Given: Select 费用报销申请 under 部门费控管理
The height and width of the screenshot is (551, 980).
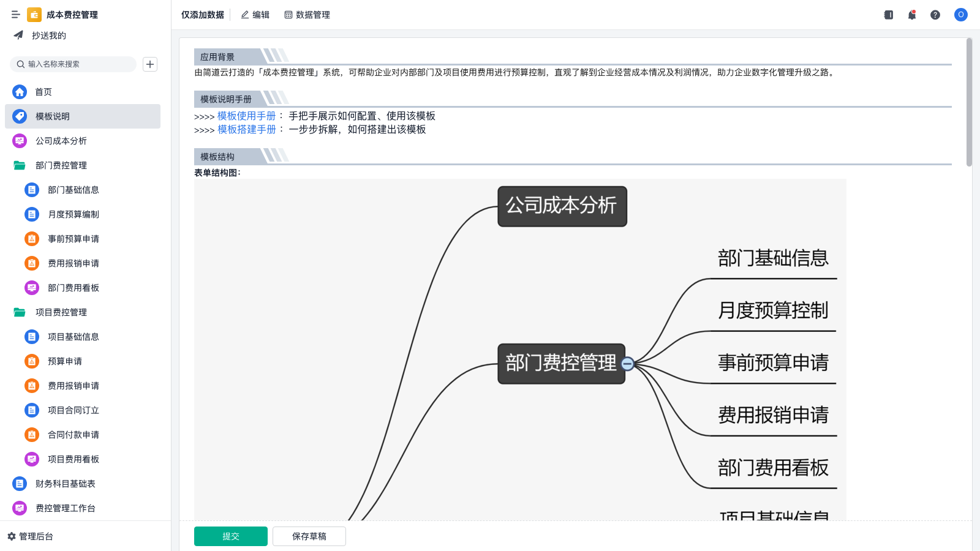Looking at the screenshot, I should (x=83, y=263).
